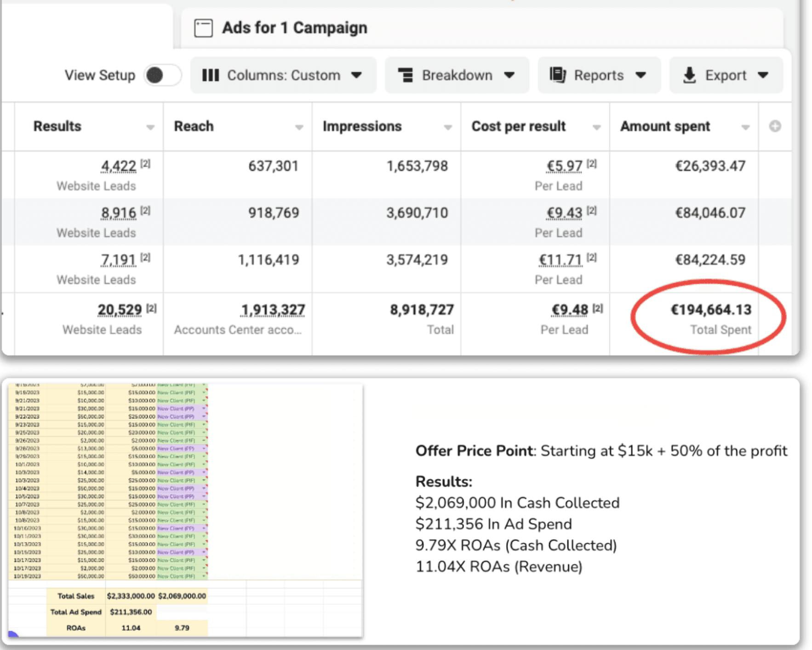
Task: Click the Reach column header
Action: point(194,126)
